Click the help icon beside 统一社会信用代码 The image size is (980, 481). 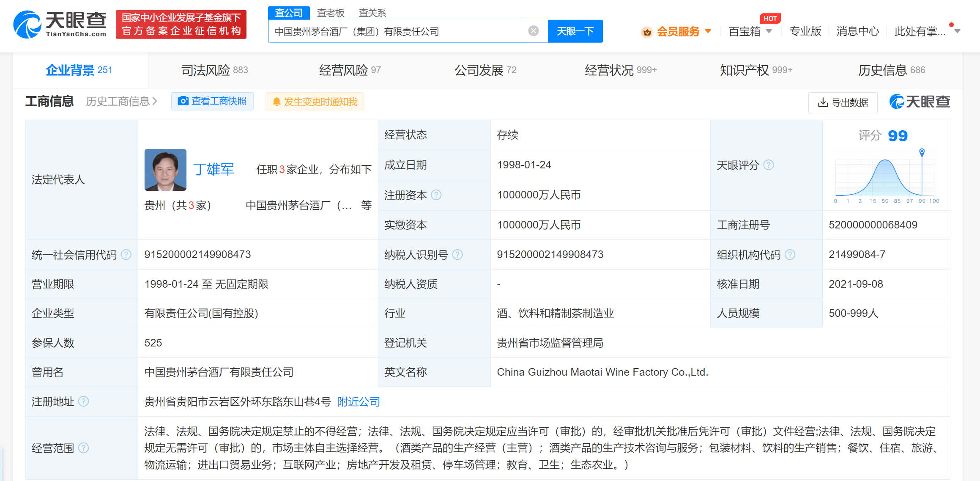[x=126, y=255]
